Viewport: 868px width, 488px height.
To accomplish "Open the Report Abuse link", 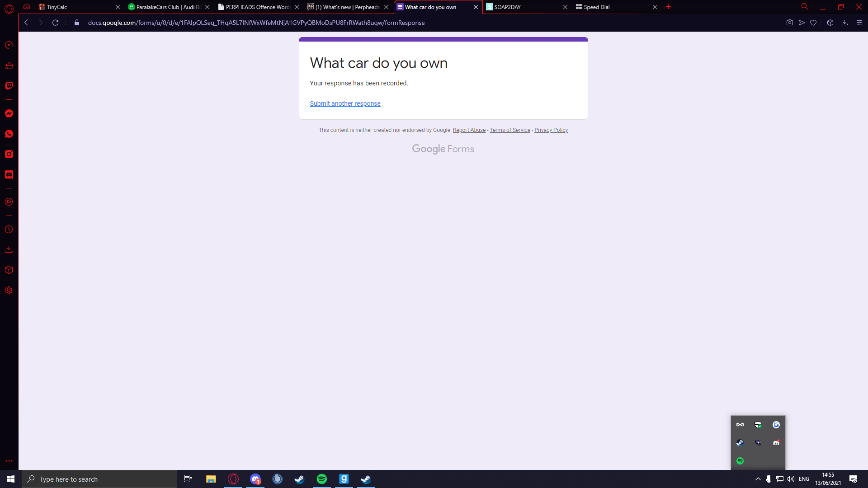I will point(469,130).
